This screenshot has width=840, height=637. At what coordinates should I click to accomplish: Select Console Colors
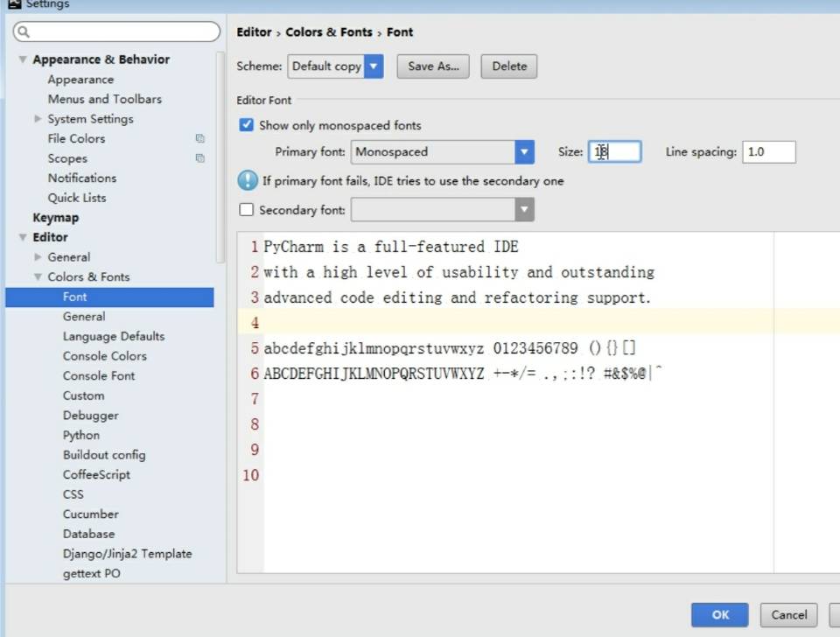[x=104, y=356]
